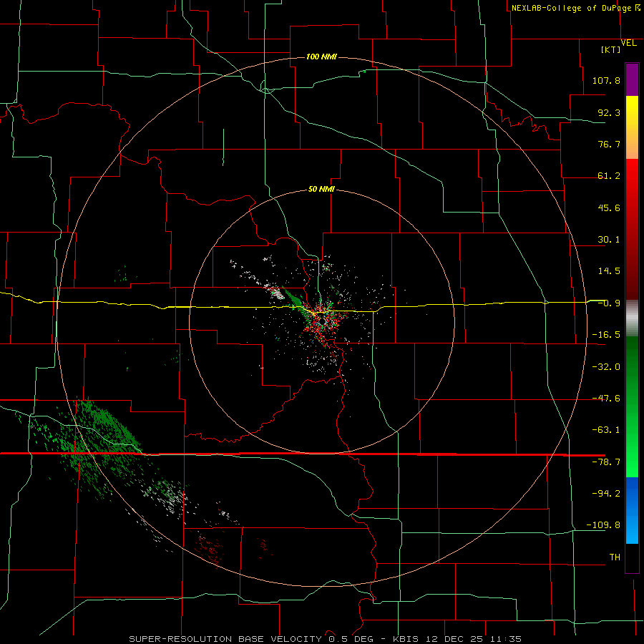Click the TH threshold label
The height and width of the screenshot is (644, 644).
[x=615, y=557]
